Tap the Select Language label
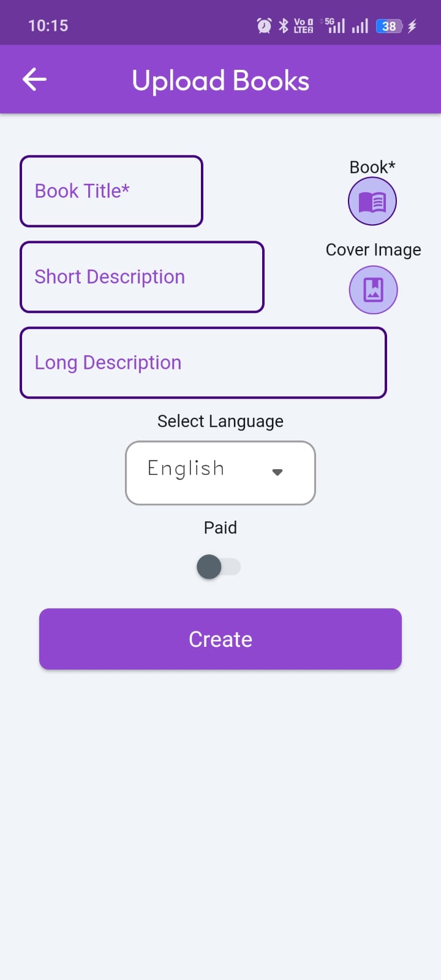Viewport: 441px width, 980px height. click(221, 421)
